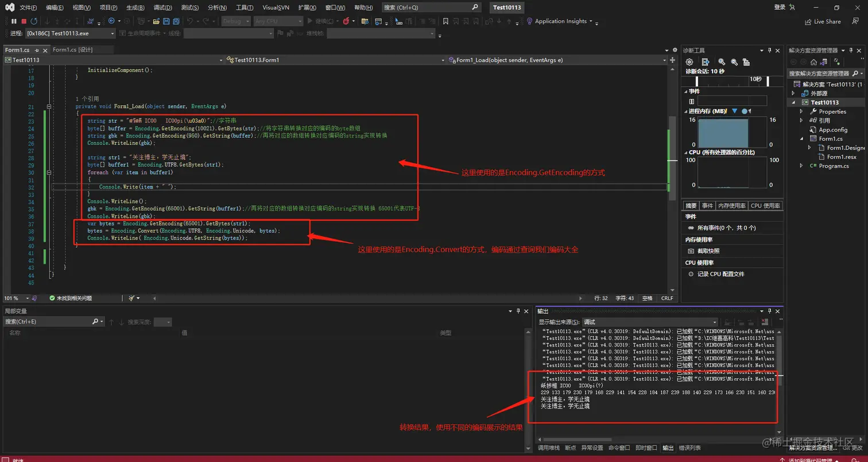The image size is (868, 462).
Task: Open the 调试 menu
Action: 162,7
